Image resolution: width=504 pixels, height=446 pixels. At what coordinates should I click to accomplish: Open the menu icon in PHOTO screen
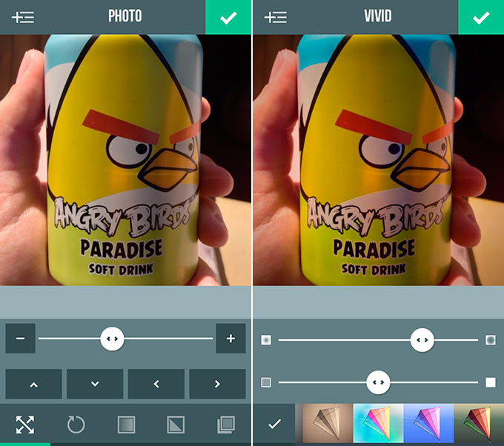pyautogui.click(x=23, y=17)
